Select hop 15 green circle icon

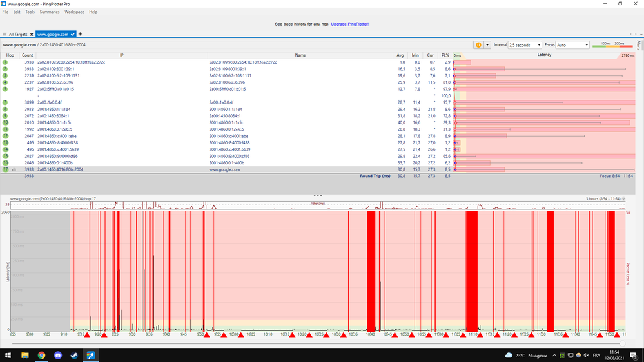[5, 156]
